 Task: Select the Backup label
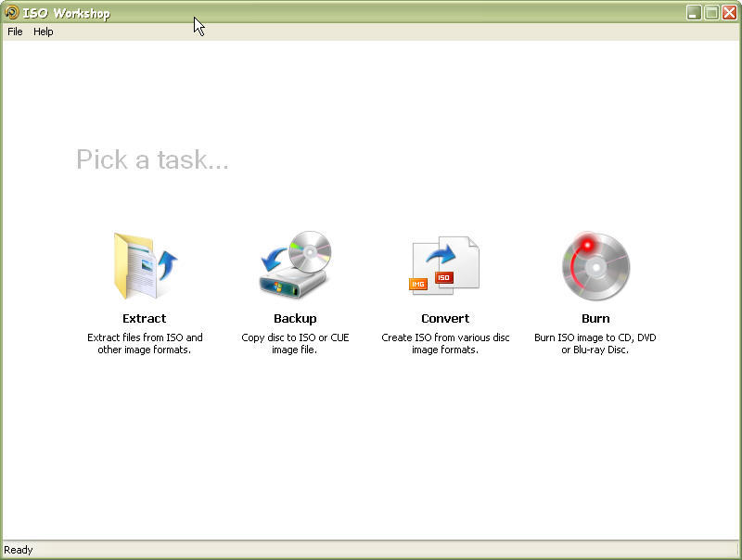coord(297,317)
